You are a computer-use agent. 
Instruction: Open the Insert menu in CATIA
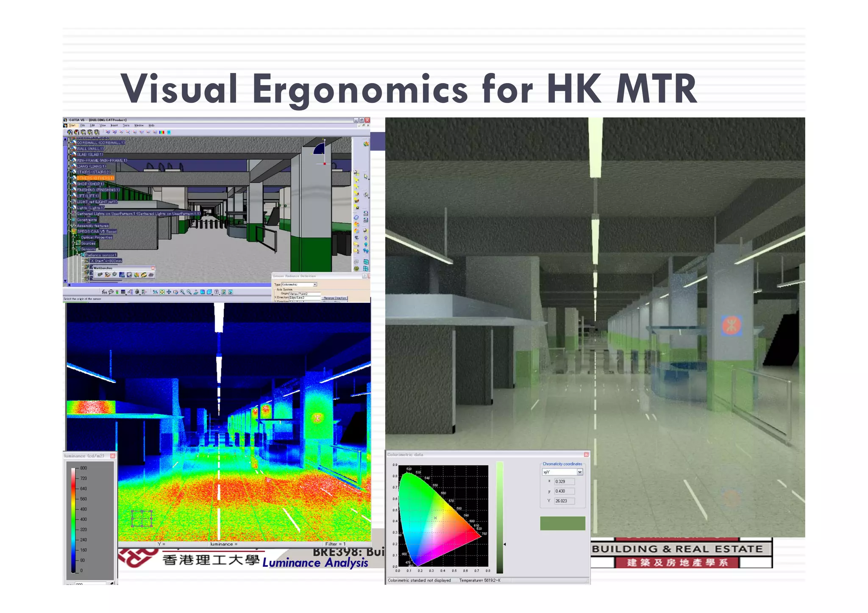(x=114, y=125)
